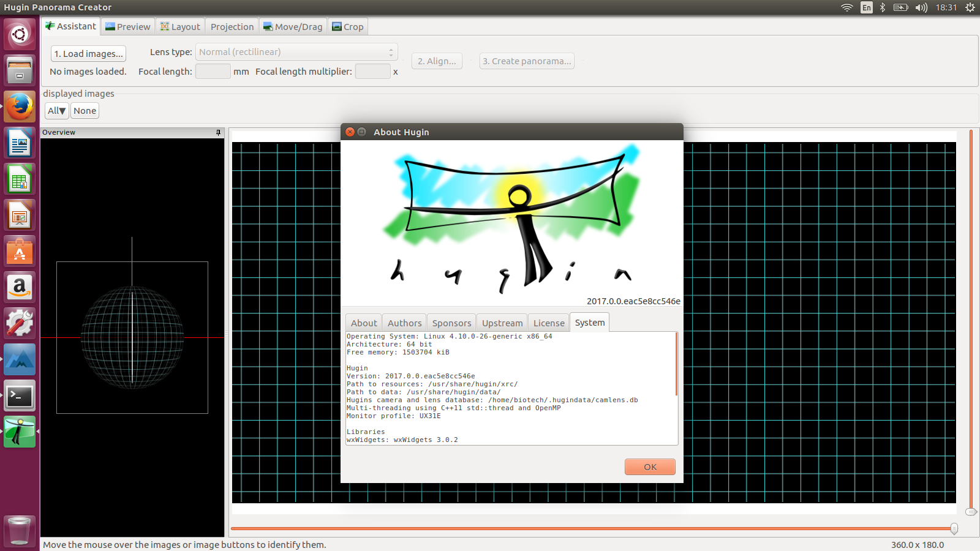Open Firefox from the launcher

tap(20, 107)
